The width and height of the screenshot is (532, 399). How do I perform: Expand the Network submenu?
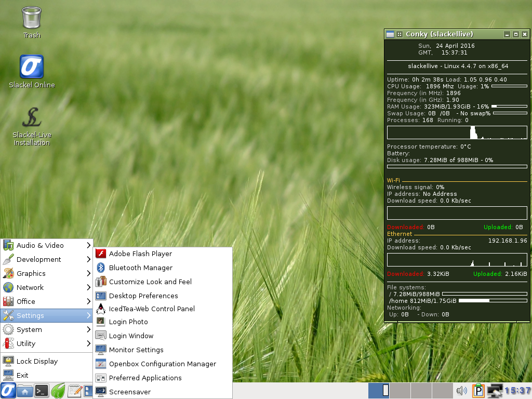pos(46,287)
